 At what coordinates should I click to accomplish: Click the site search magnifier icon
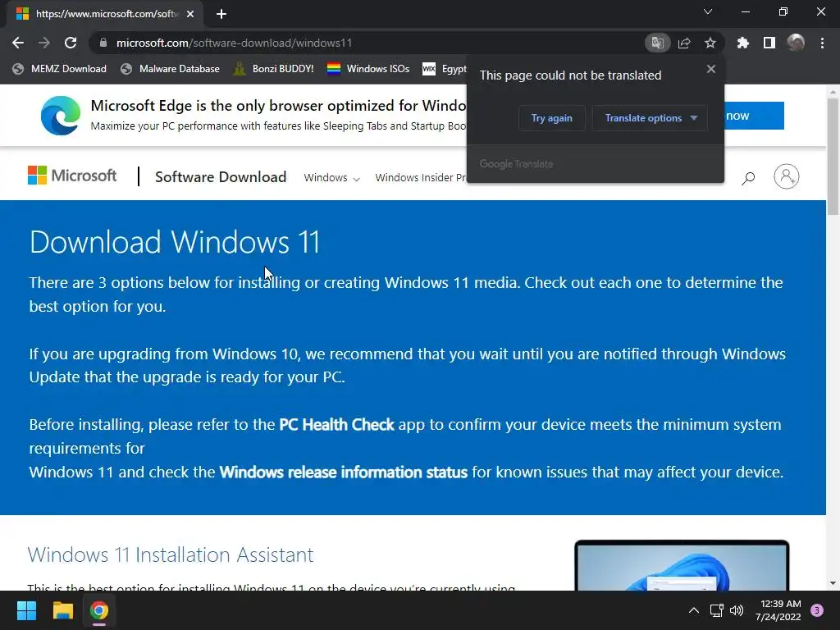(x=748, y=178)
